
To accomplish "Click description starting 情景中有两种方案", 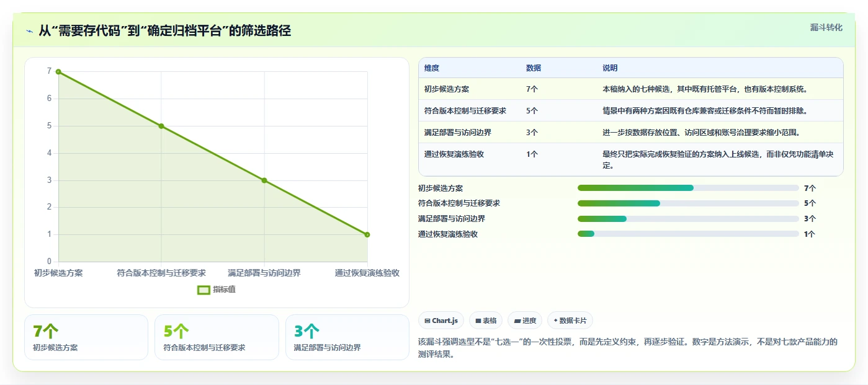I will point(705,111).
